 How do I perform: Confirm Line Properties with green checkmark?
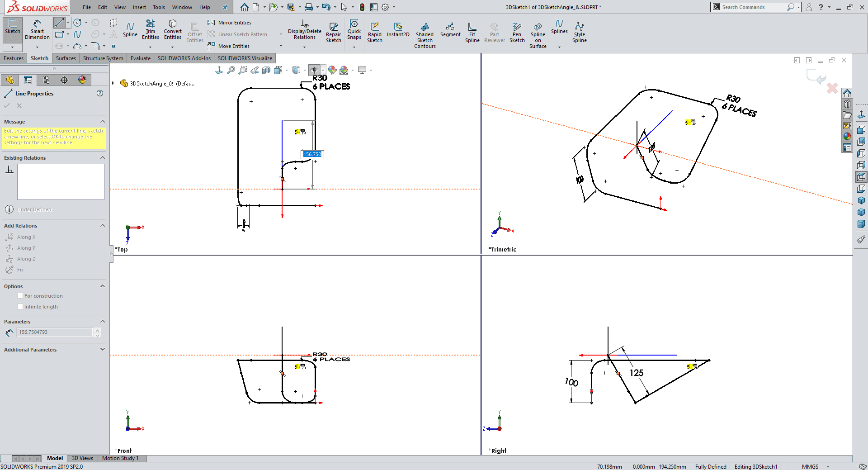pos(7,105)
